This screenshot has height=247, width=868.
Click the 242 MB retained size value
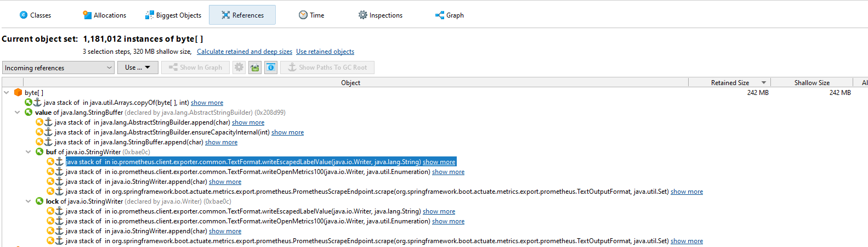[x=758, y=93]
